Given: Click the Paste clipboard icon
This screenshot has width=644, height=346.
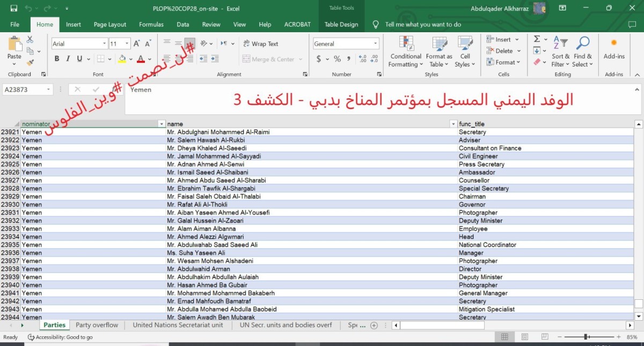Looking at the screenshot, I should 14,45.
